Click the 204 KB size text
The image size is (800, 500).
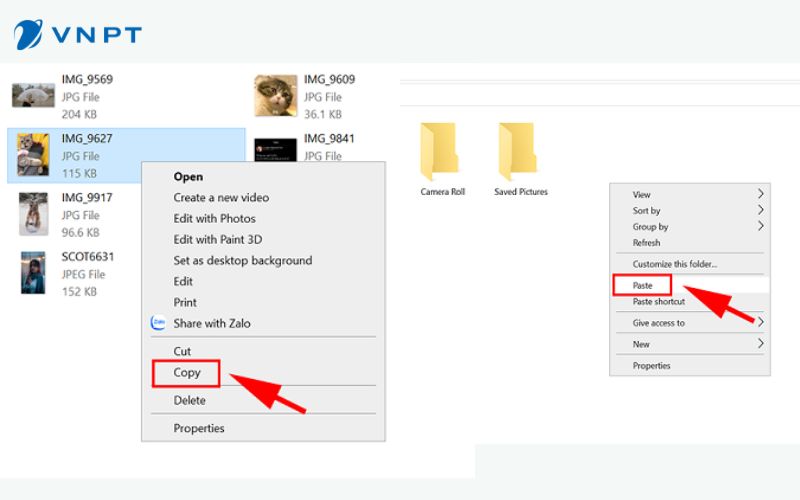click(x=79, y=114)
